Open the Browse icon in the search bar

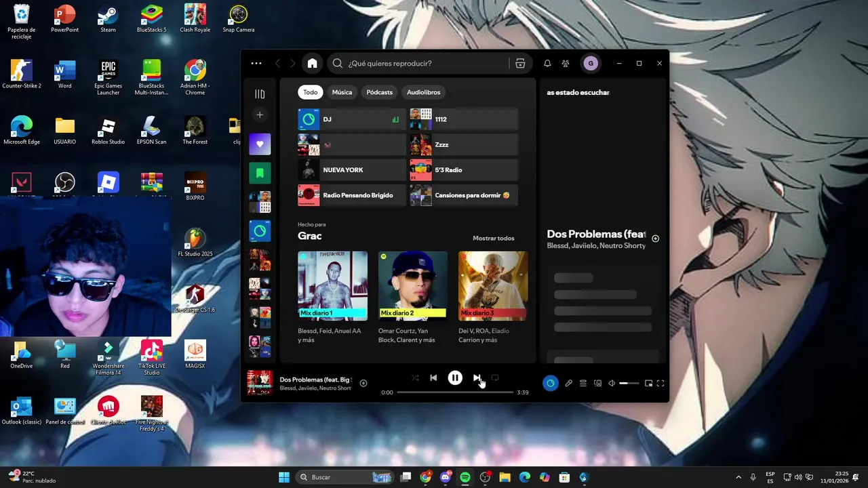click(x=520, y=63)
